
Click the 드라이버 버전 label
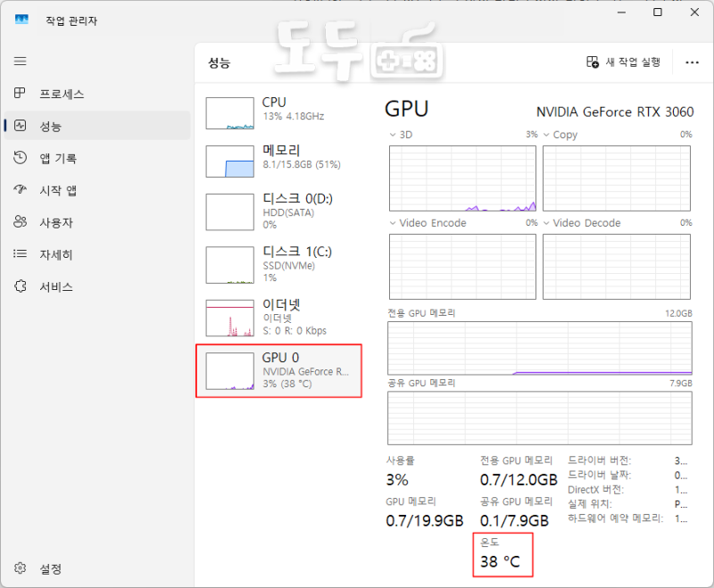tap(599, 460)
